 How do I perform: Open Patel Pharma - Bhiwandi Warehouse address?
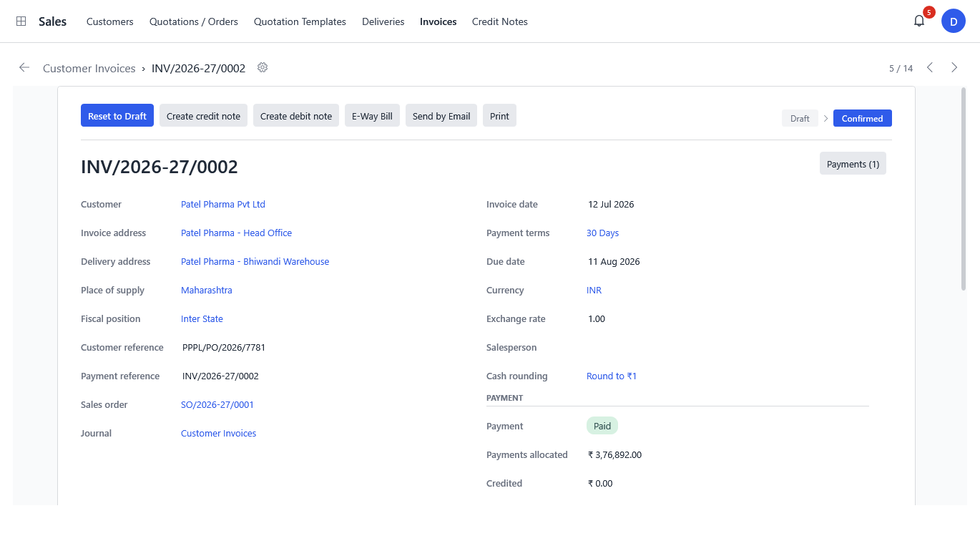[255, 262]
